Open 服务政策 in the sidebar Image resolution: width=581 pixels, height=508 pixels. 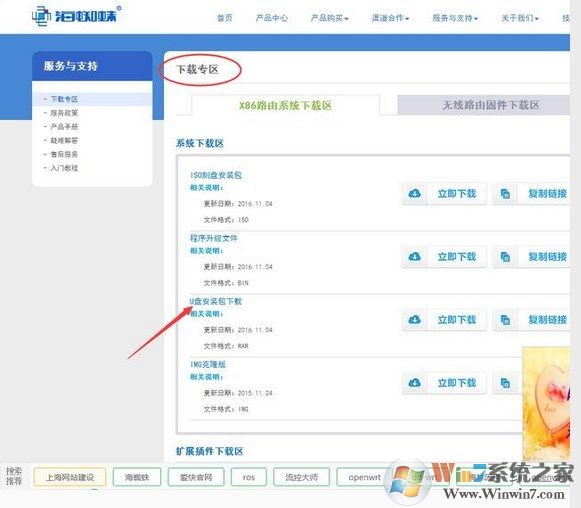(x=64, y=113)
